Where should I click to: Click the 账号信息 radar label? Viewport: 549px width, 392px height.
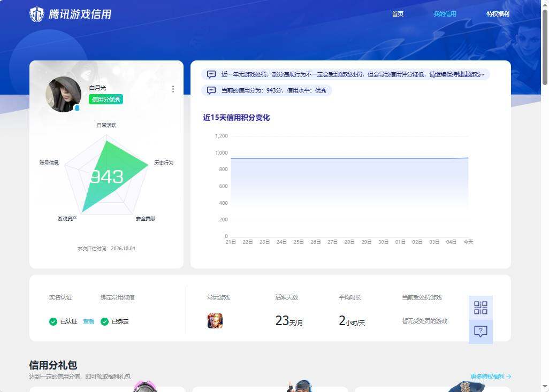pos(49,163)
